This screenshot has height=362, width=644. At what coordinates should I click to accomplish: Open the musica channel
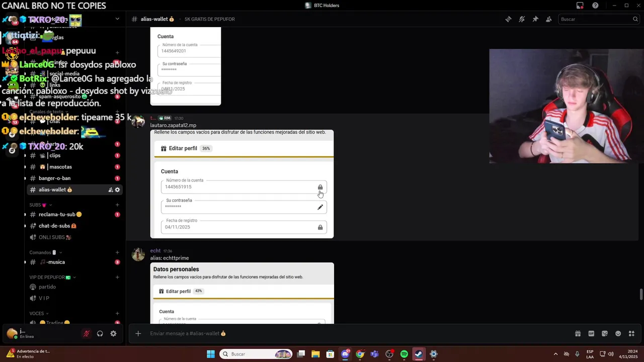pyautogui.click(x=74, y=262)
